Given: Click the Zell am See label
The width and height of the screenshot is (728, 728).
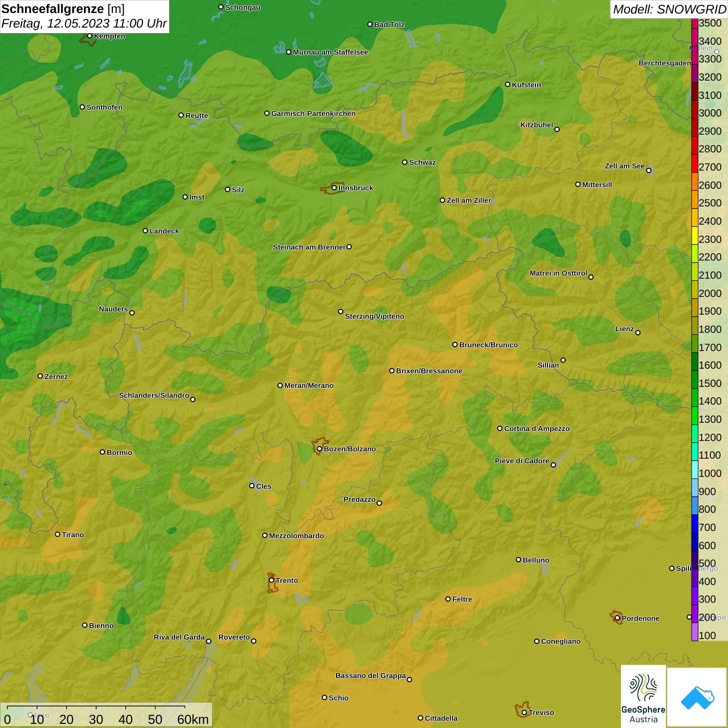Looking at the screenshot, I should (625, 166).
